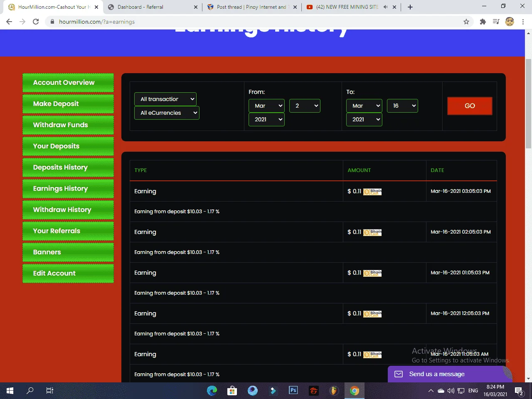Open Banners menu item
The height and width of the screenshot is (399, 532).
coord(68,252)
